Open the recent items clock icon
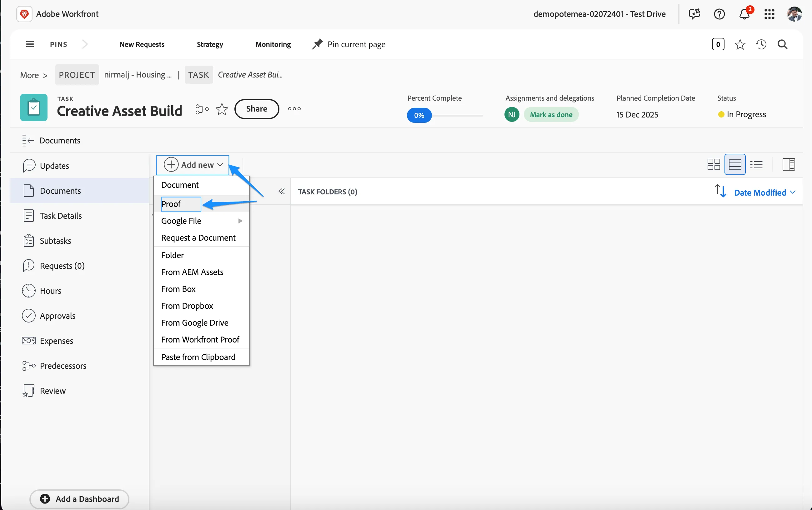Image resolution: width=812 pixels, height=510 pixels. click(761, 44)
